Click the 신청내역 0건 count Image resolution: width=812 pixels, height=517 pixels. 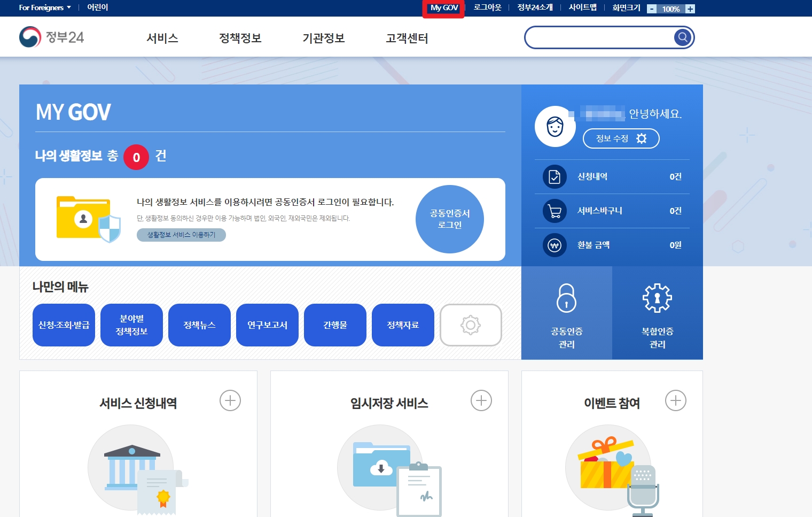click(675, 176)
